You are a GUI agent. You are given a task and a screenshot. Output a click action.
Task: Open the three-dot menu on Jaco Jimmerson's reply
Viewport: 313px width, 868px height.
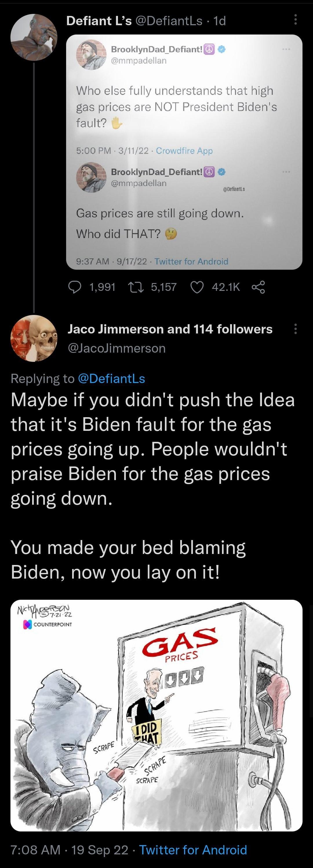click(x=295, y=329)
